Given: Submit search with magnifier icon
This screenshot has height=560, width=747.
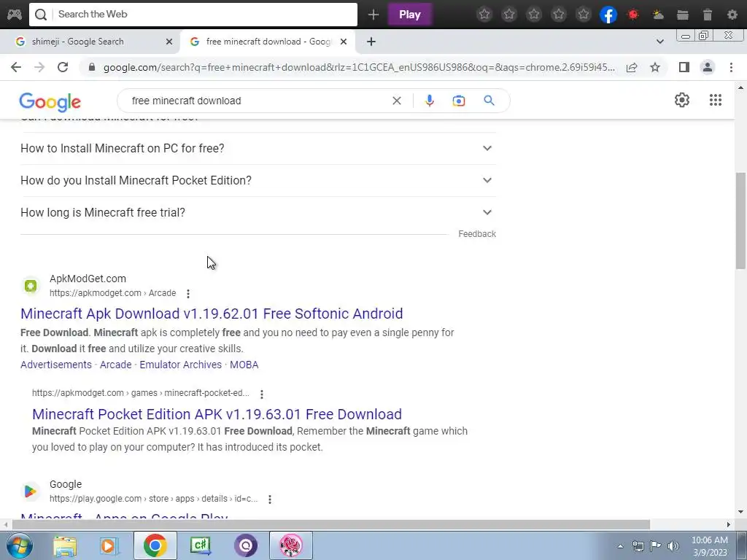Looking at the screenshot, I should [489, 101].
